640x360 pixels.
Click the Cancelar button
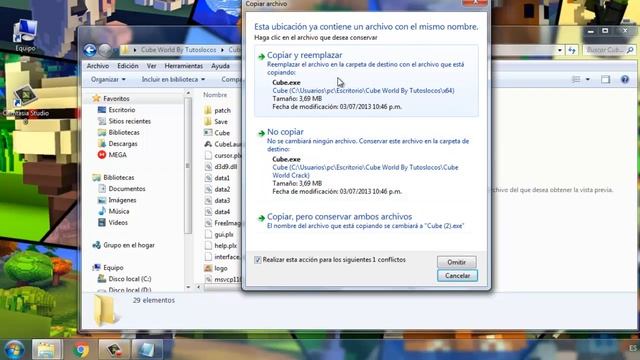pyautogui.click(x=457, y=276)
